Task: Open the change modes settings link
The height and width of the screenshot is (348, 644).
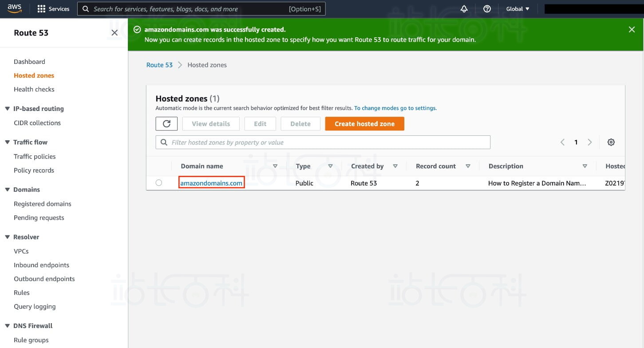Action: [x=395, y=108]
